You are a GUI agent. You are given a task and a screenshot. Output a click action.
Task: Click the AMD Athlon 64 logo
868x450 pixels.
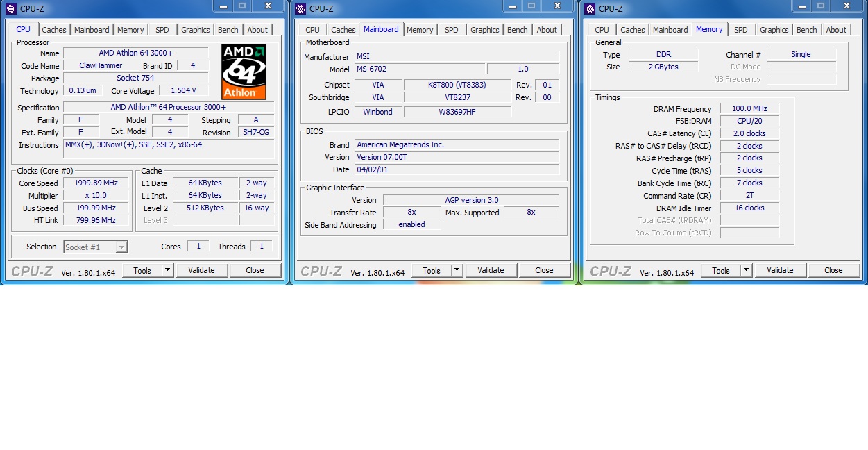pyautogui.click(x=244, y=72)
